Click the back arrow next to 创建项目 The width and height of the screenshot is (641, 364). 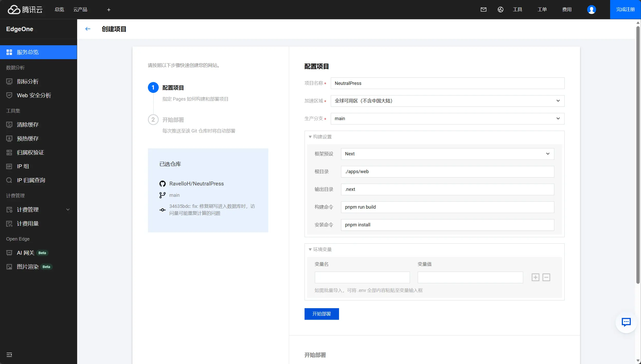pos(88,29)
